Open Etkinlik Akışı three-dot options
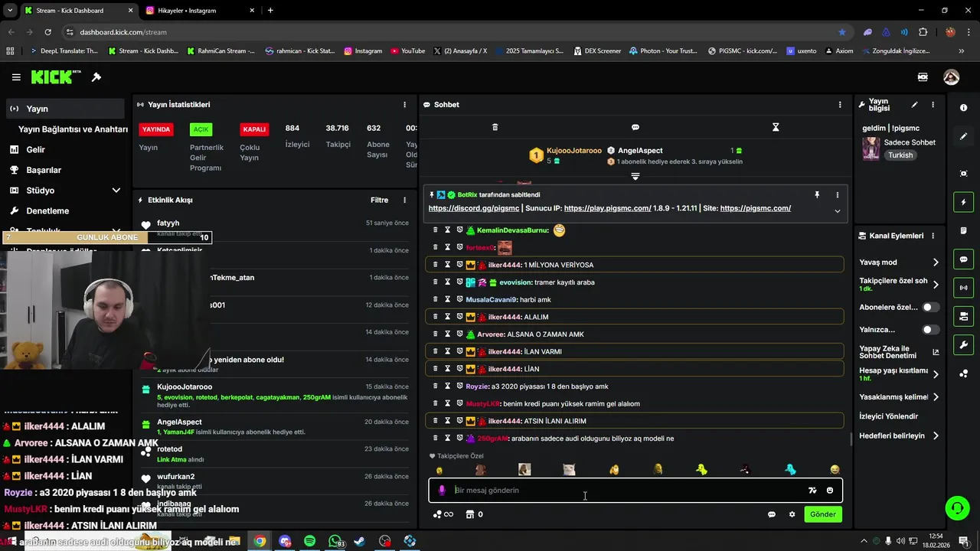The image size is (980, 551). pos(405,201)
